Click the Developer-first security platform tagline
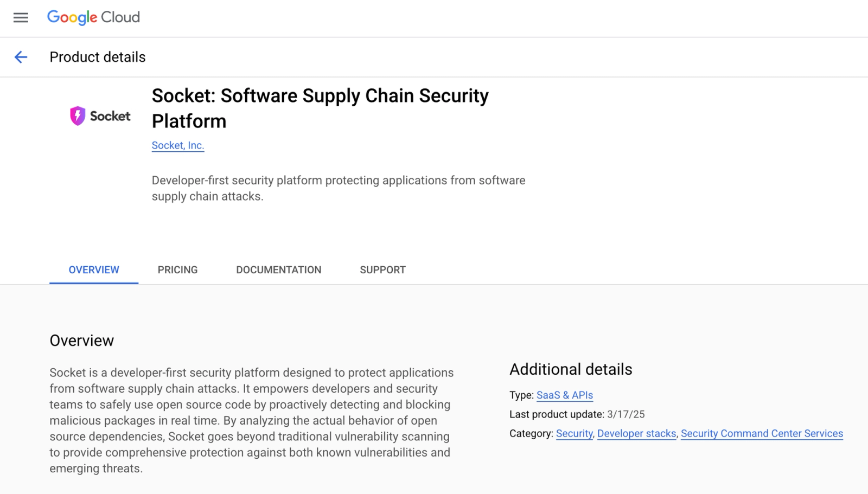This screenshot has width=868, height=494. tap(339, 188)
